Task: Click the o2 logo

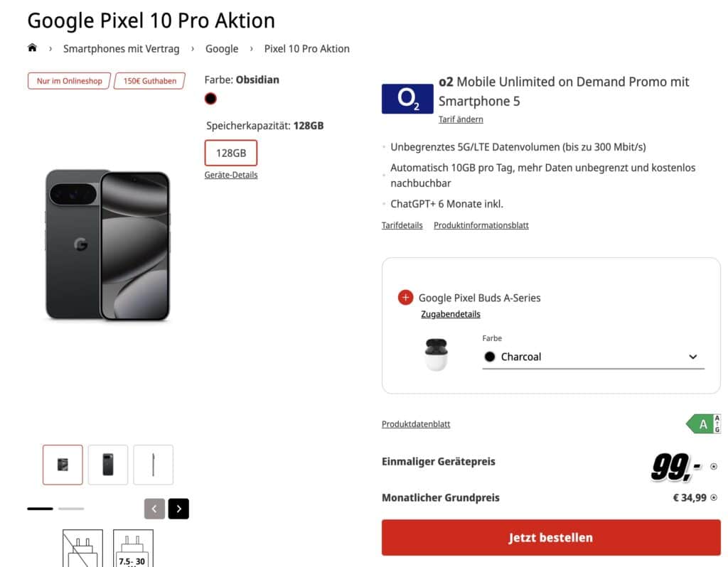Action: [407, 99]
